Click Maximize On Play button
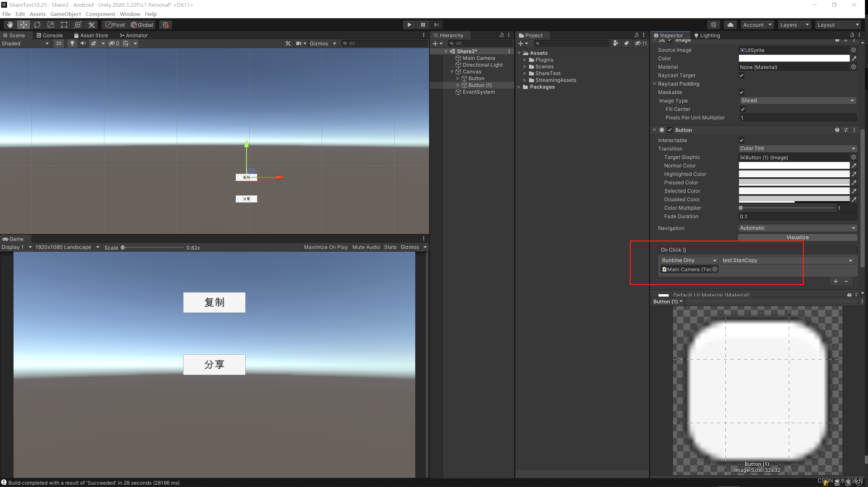 click(x=326, y=247)
